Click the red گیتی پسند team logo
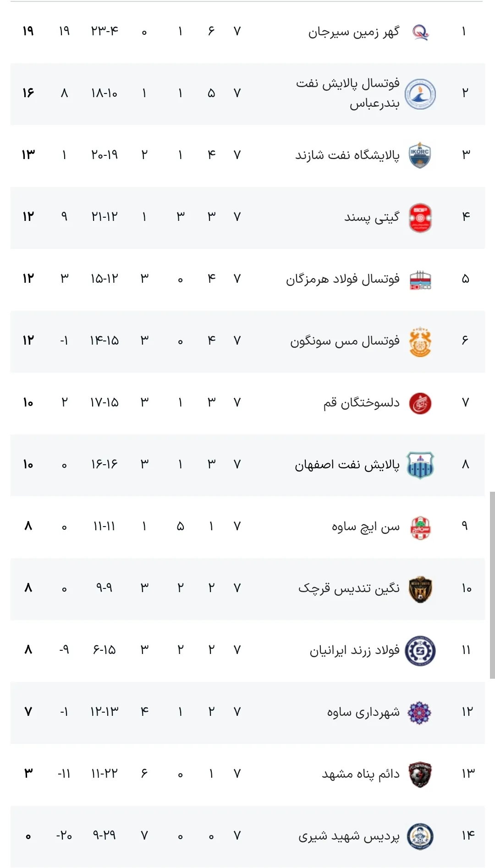Viewport: 495px width, 868px height. click(x=420, y=218)
